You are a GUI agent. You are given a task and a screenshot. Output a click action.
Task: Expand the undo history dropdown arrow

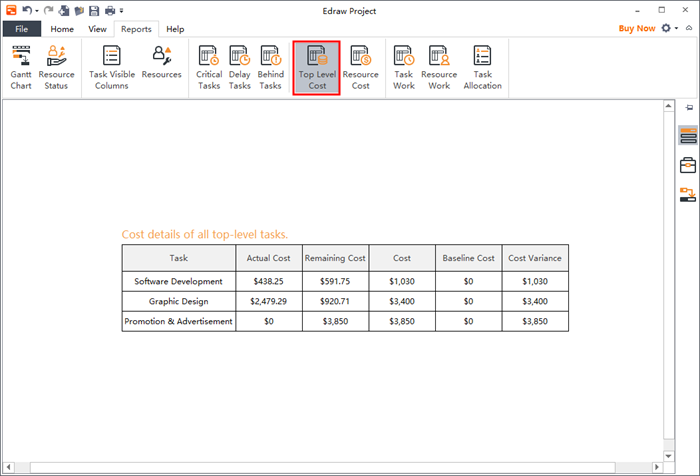(37, 11)
